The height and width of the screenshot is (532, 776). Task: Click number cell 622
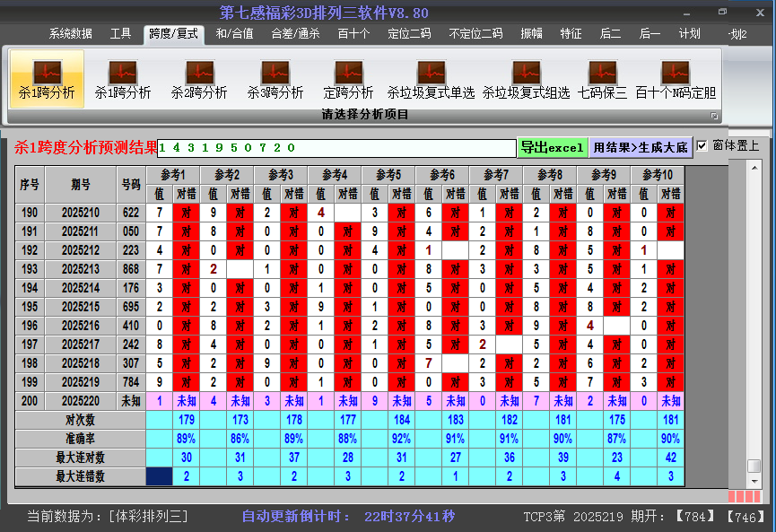tap(131, 213)
